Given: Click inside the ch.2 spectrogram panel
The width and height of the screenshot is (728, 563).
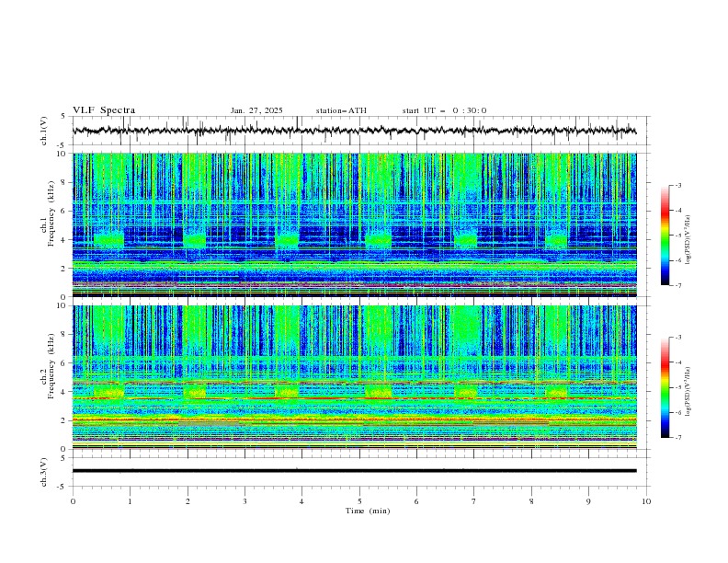Looking at the screenshot, I should (354, 377).
